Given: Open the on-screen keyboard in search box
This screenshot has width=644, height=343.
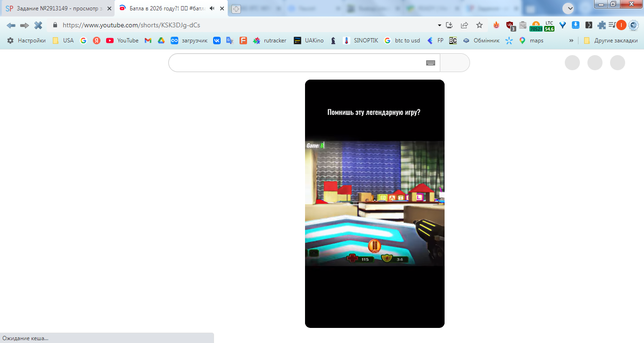Looking at the screenshot, I should [430, 63].
